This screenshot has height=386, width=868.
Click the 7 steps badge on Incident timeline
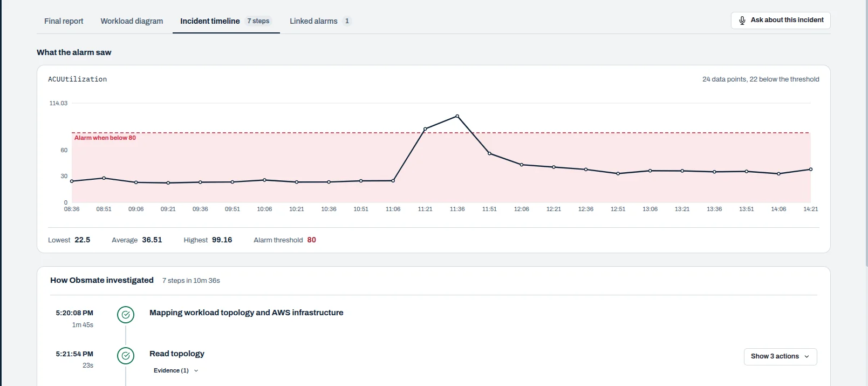tap(258, 21)
